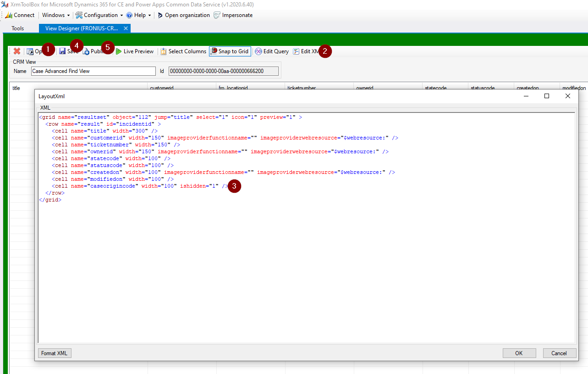Switch to the Tools tab
Viewport: 588px width, 374px height.
[x=18, y=28]
